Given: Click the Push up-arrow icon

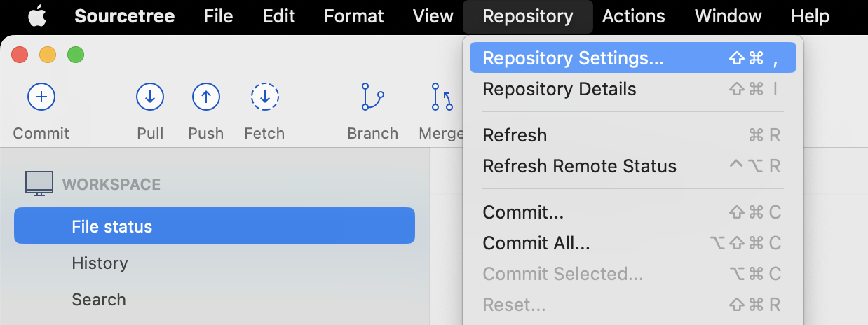Looking at the screenshot, I should 205,97.
